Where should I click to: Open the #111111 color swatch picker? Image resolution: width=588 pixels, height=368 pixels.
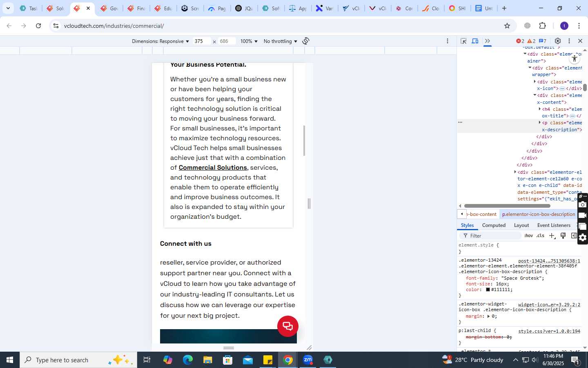pyautogui.click(x=488, y=289)
